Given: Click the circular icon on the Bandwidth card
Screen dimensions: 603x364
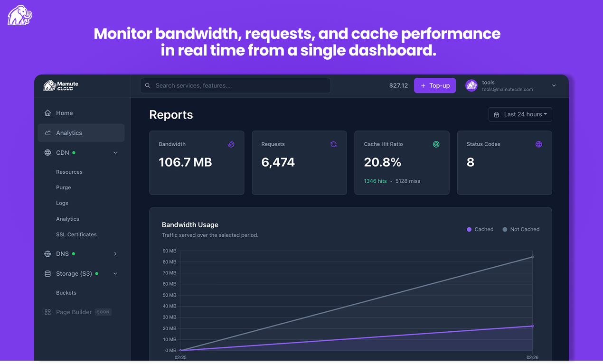Looking at the screenshot, I should coord(231,144).
